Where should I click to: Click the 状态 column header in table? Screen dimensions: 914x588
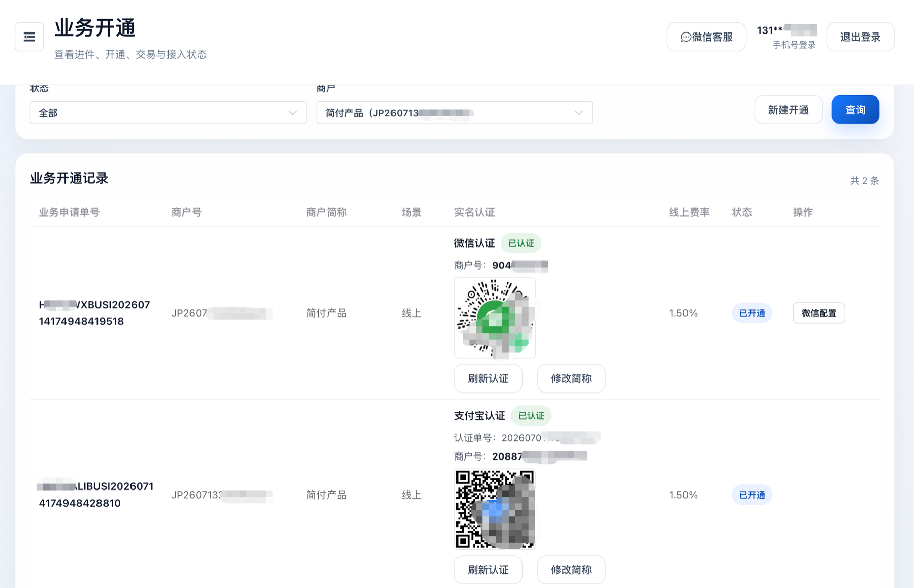pos(742,212)
